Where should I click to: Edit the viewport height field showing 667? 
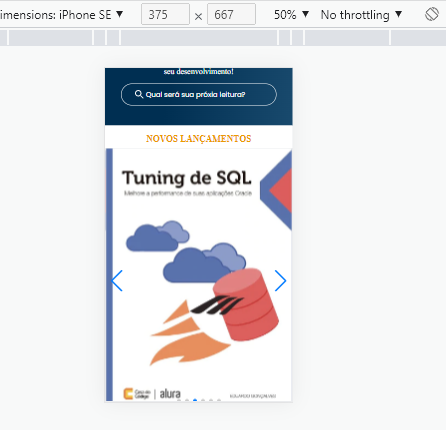pyautogui.click(x=231, y=14)
